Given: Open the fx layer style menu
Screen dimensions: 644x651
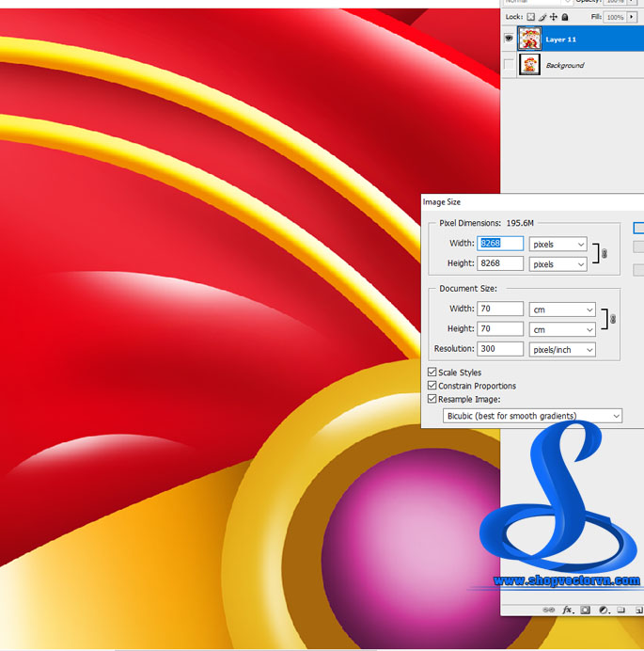Looking at the screenshot, I should click(568, 610).
